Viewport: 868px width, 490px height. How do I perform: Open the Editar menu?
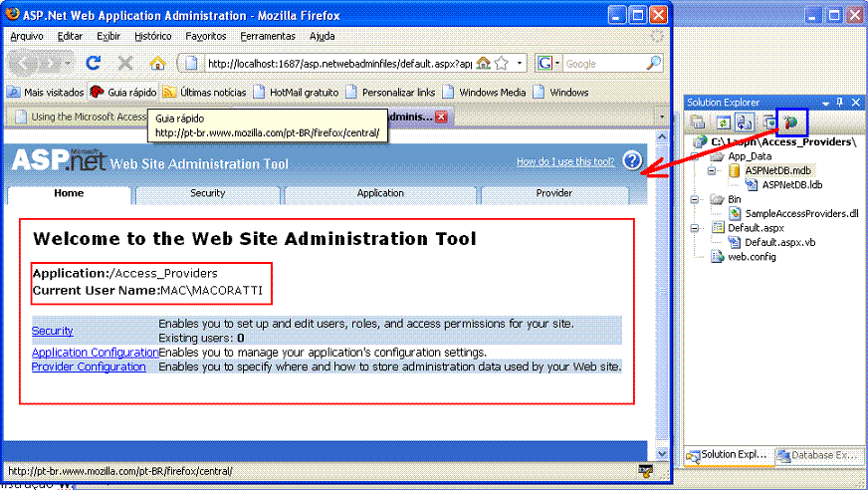click(x=70, y=36)
